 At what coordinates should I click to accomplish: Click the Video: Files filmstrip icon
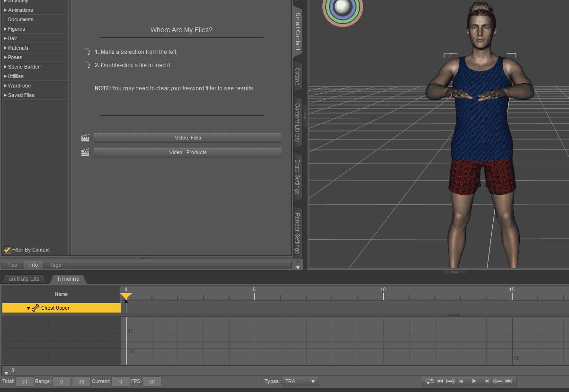(x=85, y=138)
